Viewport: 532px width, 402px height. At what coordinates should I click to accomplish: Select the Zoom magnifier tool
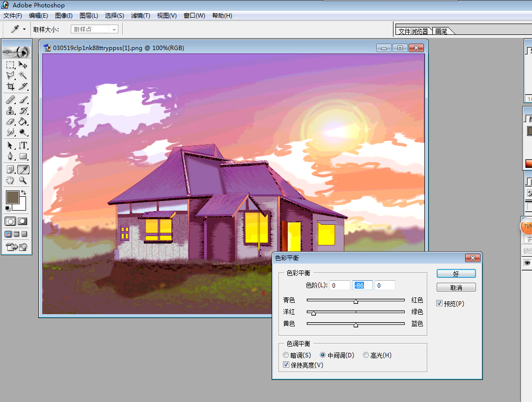(x=23, y=180)
